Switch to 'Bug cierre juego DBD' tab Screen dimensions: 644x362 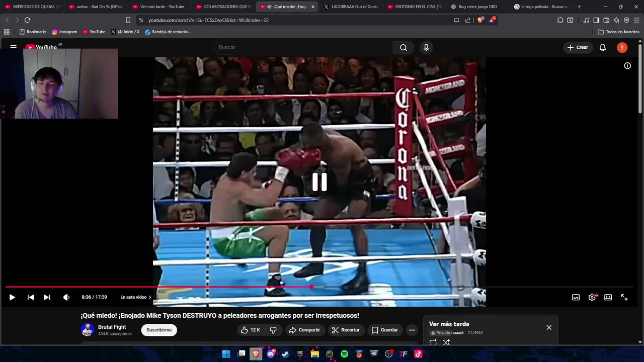(478, 7)
